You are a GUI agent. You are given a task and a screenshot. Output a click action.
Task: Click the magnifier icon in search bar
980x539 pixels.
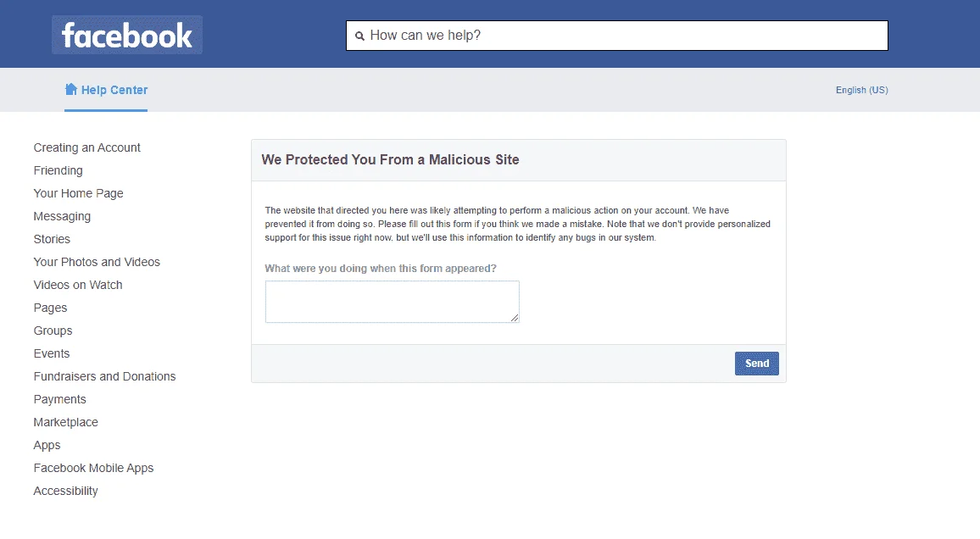[x=360, y=36]
